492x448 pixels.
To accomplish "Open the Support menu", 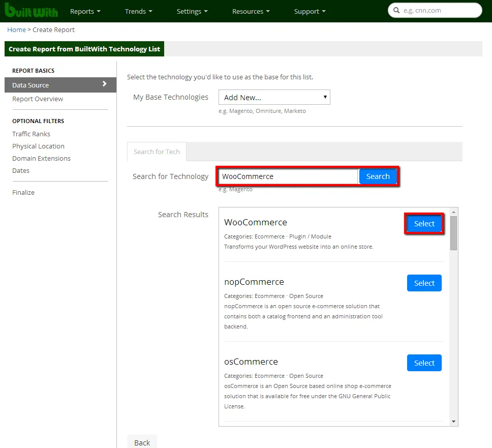I will [x=310, y=11].
